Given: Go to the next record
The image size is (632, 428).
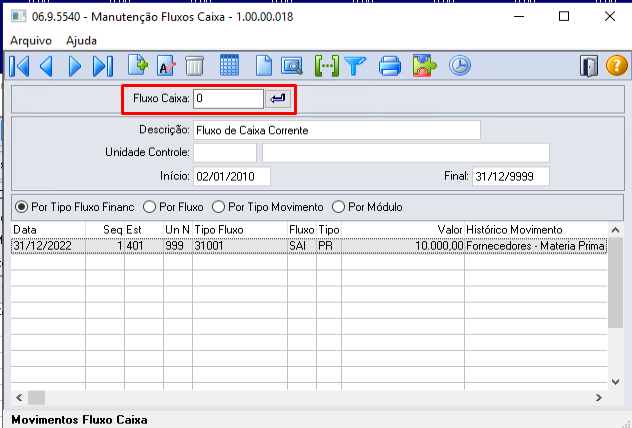Looking at the screenshot, I should [75, 66].
